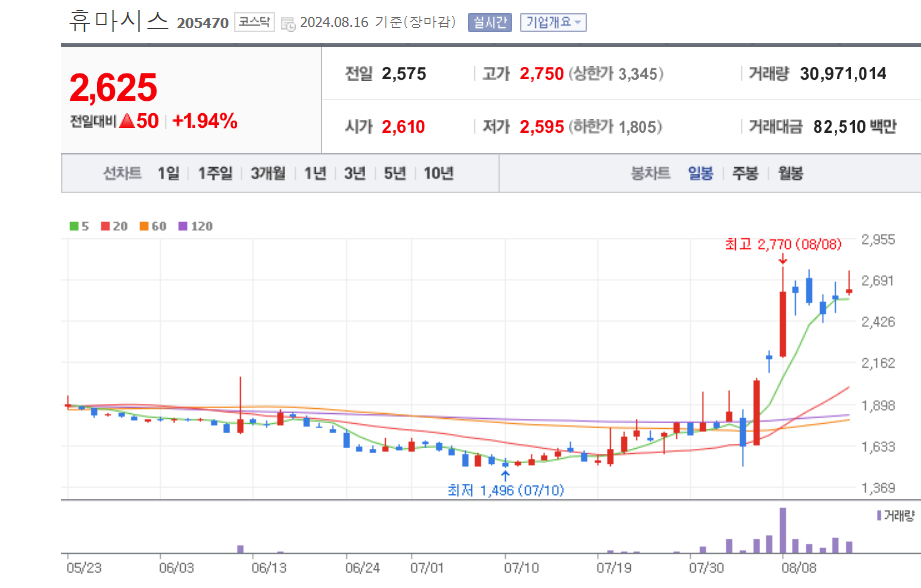The image size is (921, 588).
Task: Click the clock icon beside the date
Action: 288,24
